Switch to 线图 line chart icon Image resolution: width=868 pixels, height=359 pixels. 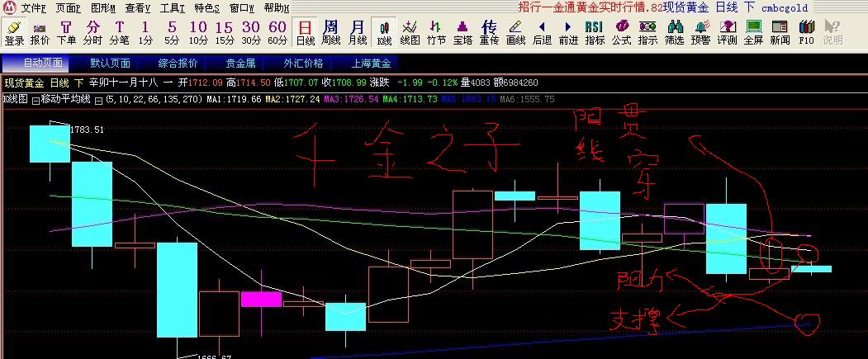(x=410, y=33)
